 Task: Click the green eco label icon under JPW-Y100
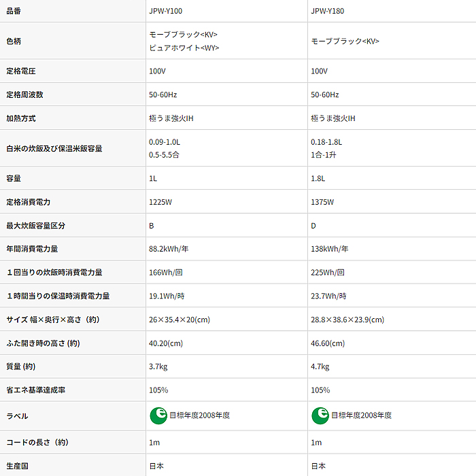[x=158, y=415]
